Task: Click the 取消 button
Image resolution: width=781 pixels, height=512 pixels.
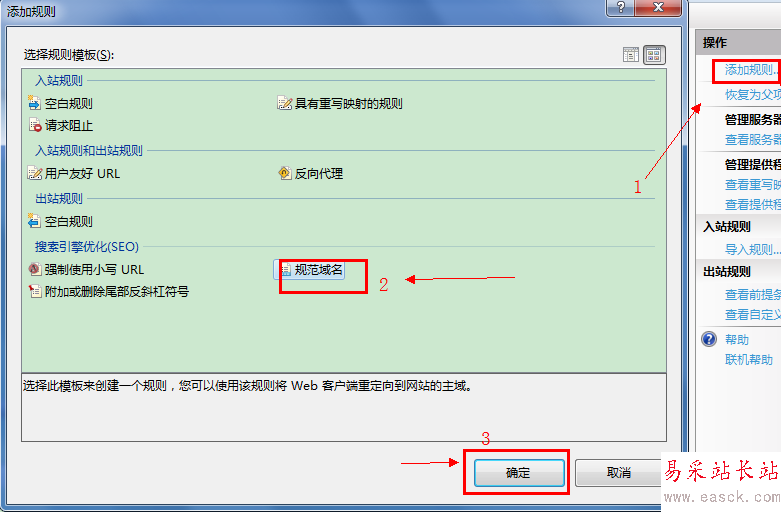Action: click(x=618, y=472)
